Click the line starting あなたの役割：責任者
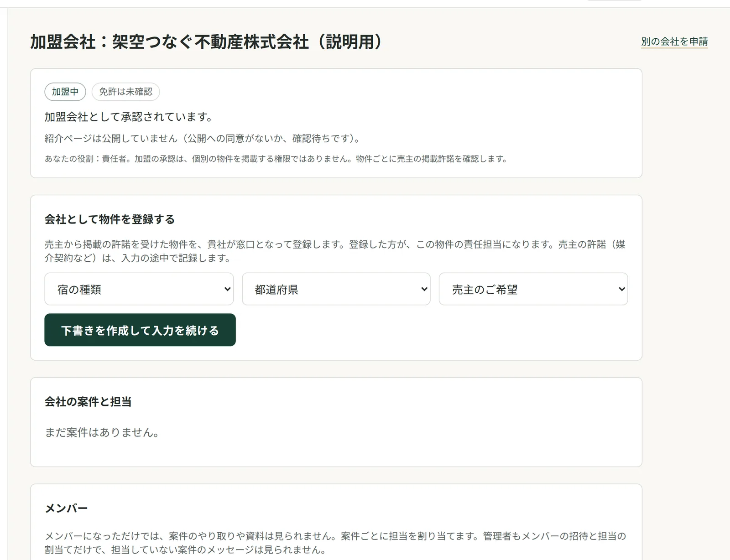Image resolution: width=730 pixels, height=560 pixels. [276, 159]
